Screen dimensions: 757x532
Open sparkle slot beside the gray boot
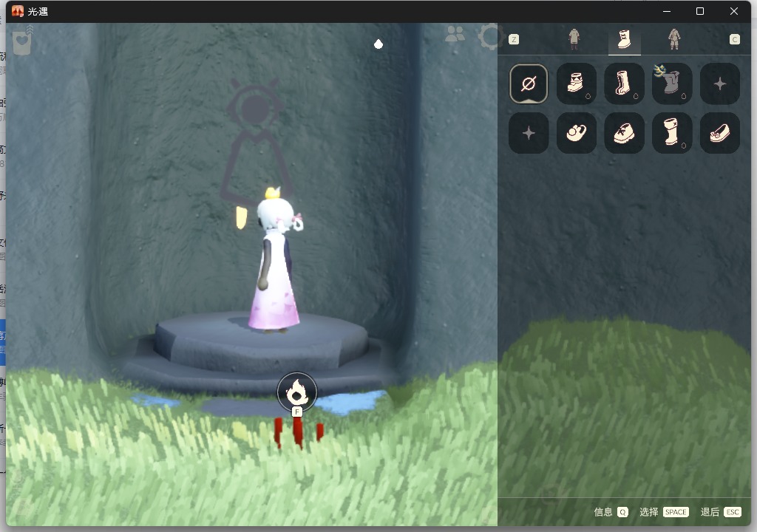(x=720, y=84)
